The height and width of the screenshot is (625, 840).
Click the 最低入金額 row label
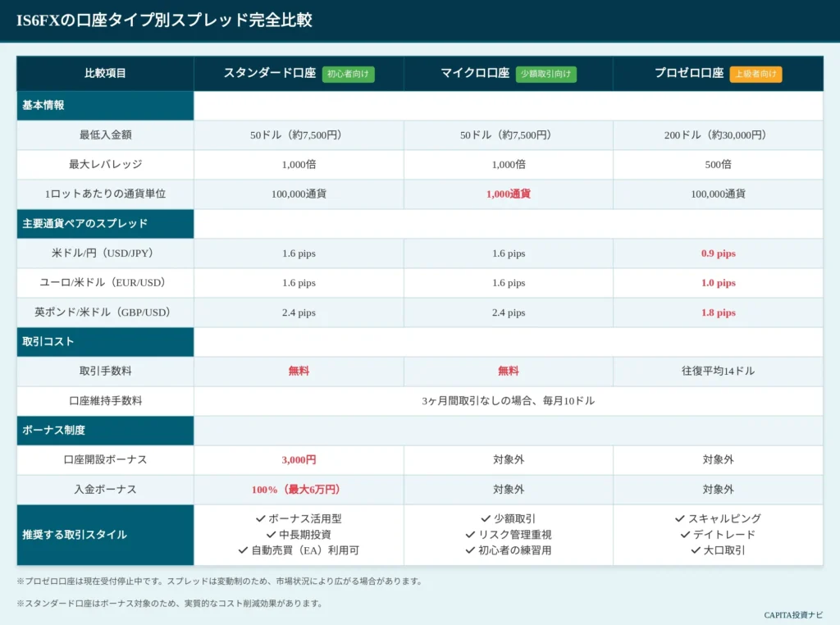pos(106,135)
